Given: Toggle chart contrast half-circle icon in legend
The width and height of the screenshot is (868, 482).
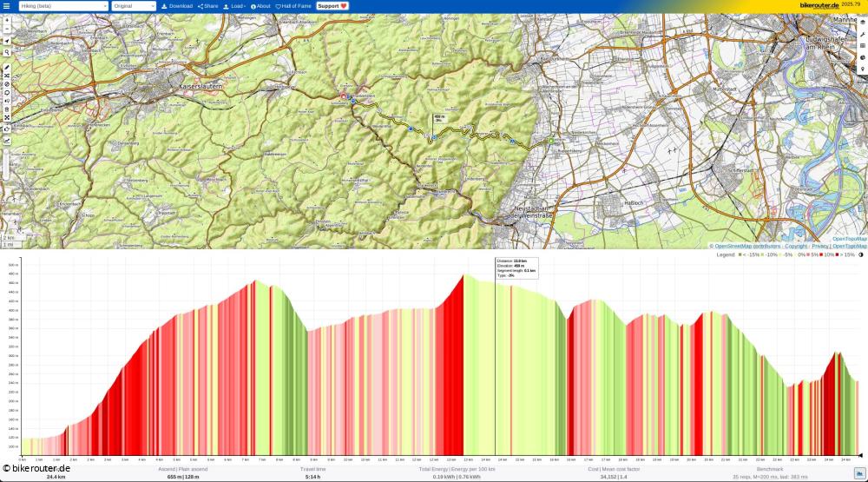Looking at the screenshot, I should pos(861,254).
